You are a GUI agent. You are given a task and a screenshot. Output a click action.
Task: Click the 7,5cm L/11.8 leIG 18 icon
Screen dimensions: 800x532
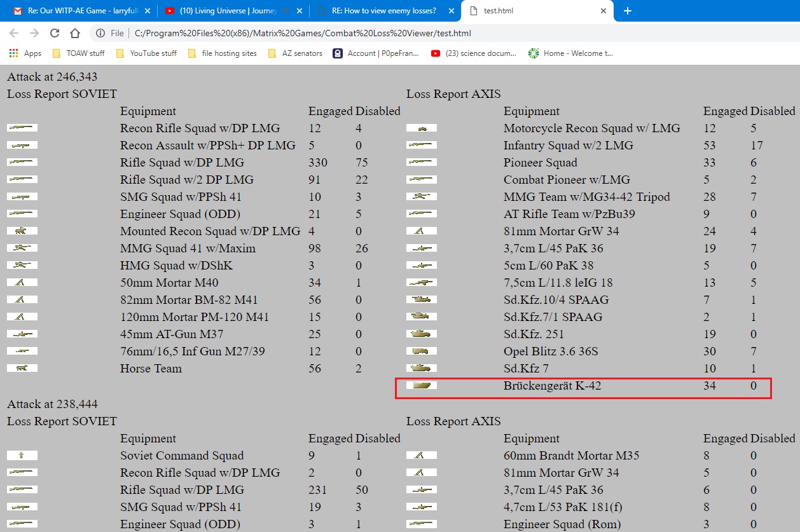(x=422, y=282)
